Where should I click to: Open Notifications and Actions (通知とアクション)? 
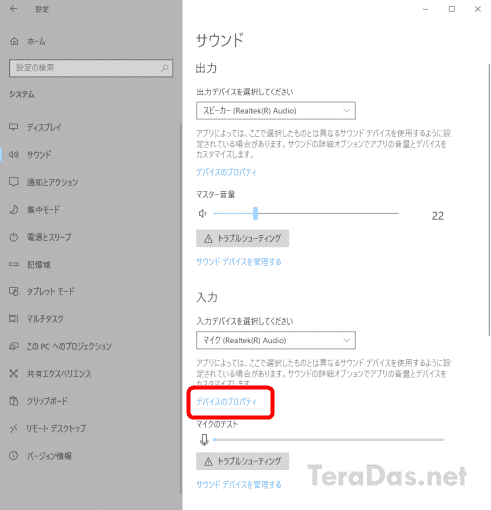coord(53,182)
